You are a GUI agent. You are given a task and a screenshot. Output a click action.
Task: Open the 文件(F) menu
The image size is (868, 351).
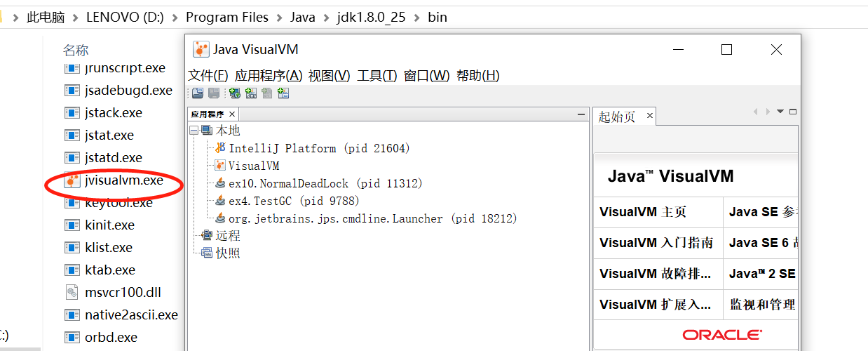click(208, 76)
